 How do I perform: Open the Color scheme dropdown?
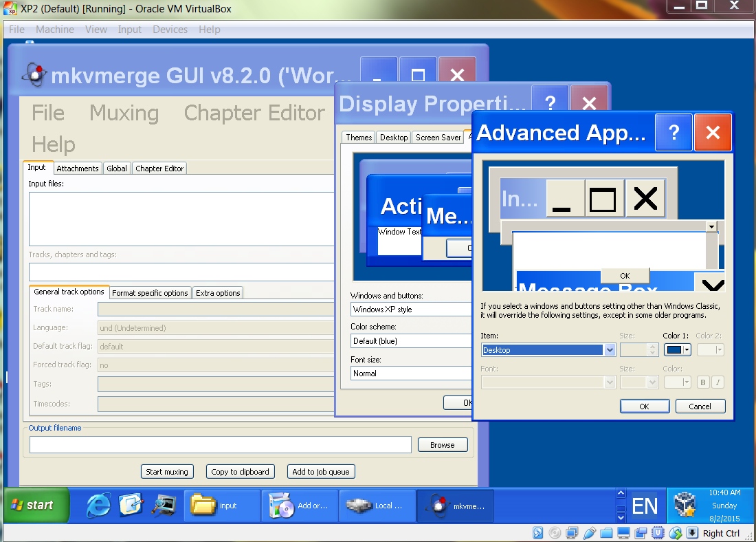411,340
